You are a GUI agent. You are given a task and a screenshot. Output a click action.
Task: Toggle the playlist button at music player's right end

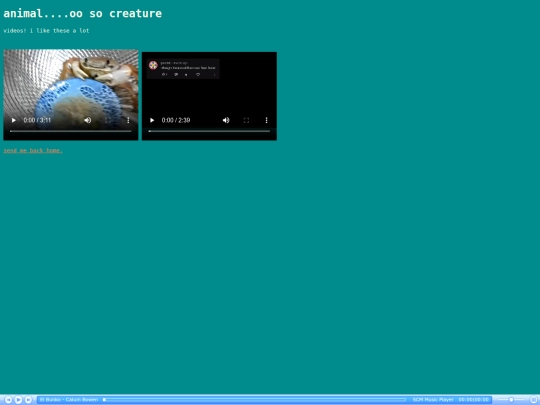coord(533,400)
